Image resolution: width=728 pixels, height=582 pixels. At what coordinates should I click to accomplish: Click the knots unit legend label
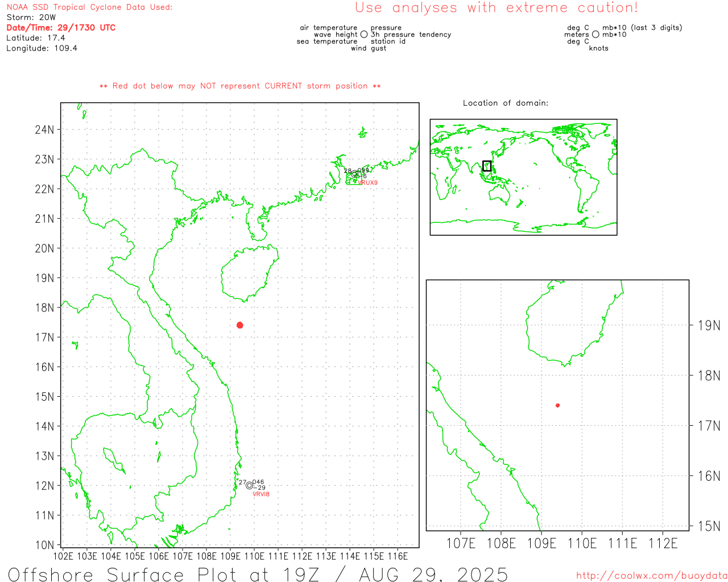[x=599, y=48]
